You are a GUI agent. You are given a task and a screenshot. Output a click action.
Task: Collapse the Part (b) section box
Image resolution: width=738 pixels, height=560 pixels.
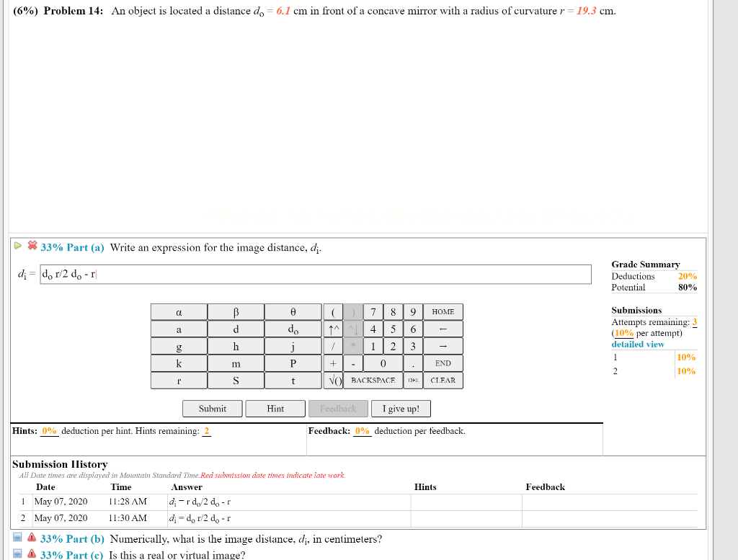coord(16,538)
